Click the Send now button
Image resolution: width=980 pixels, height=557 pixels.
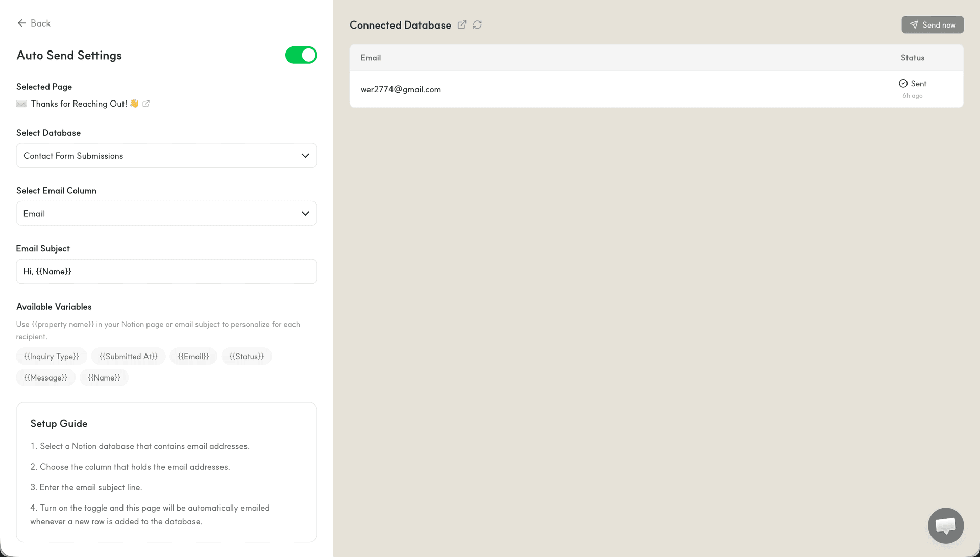[x=933, y=24]
